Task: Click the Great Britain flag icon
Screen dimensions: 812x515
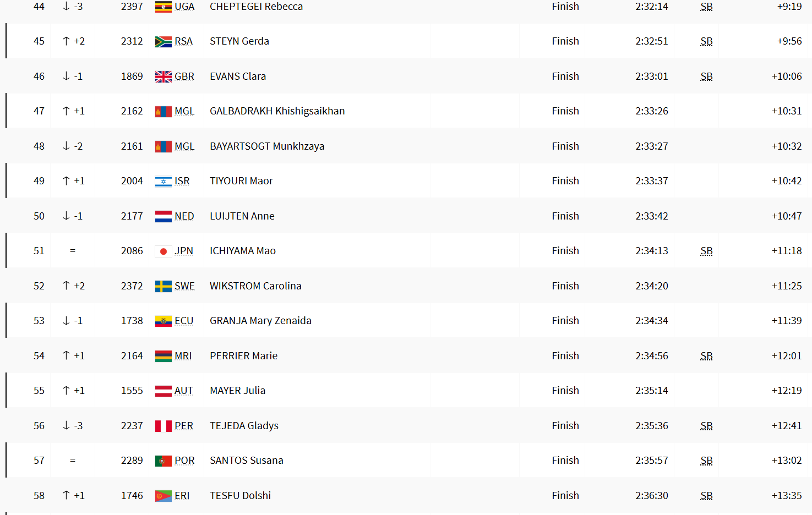Action: [163, 77]
